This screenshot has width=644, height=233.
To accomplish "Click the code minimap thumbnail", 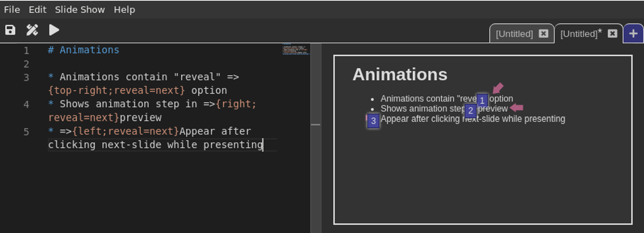I will click(x=296, y=49).
